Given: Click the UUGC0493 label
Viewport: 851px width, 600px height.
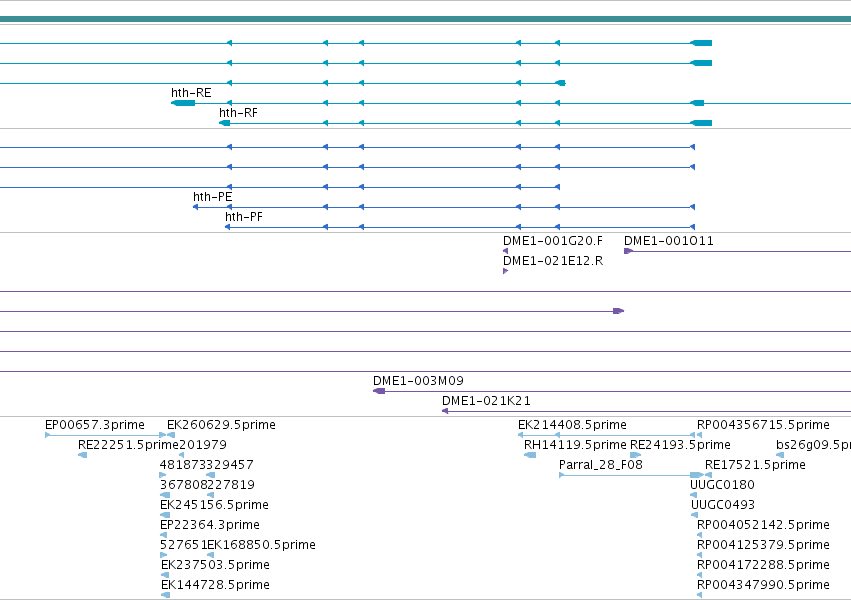Looking at the screenshot, I should pos(722,505).
